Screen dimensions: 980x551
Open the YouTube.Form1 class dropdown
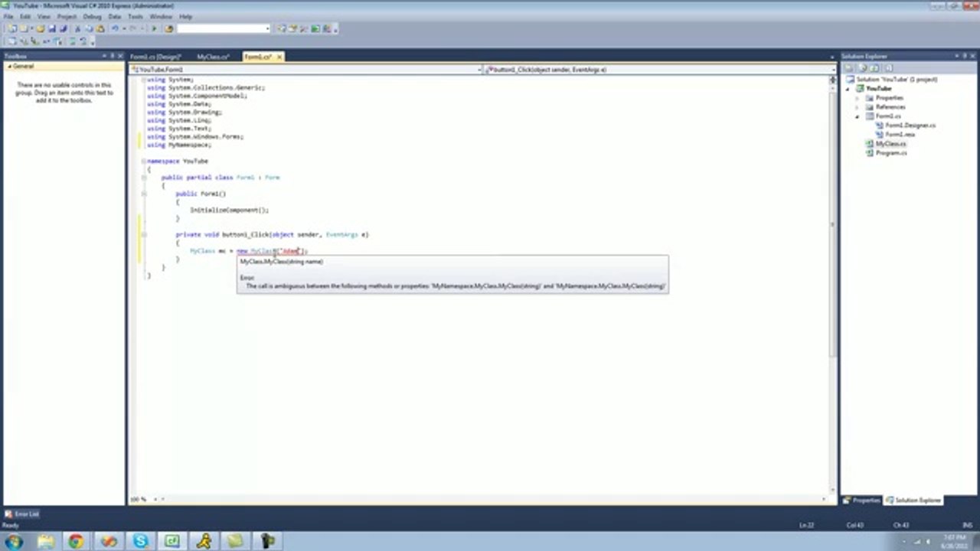479,70
